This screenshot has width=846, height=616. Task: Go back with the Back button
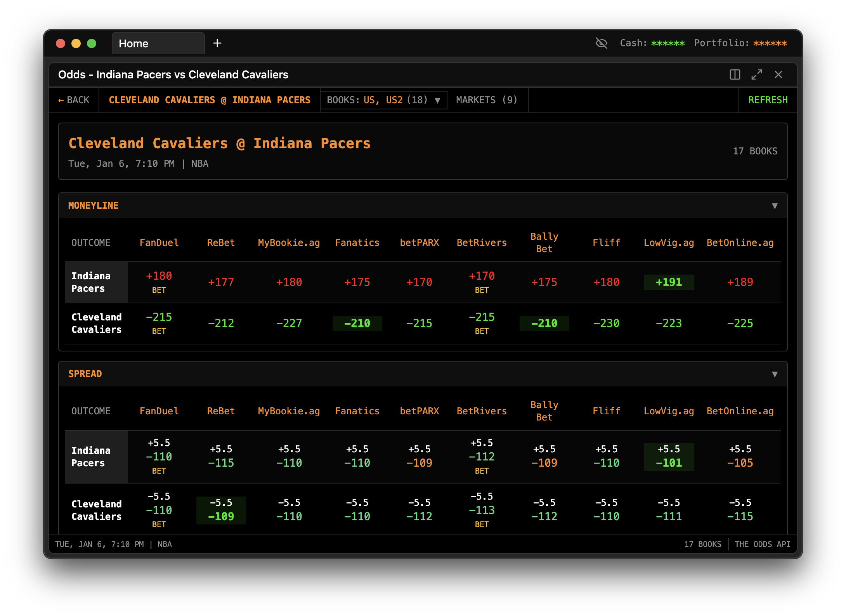click(74, 100)
